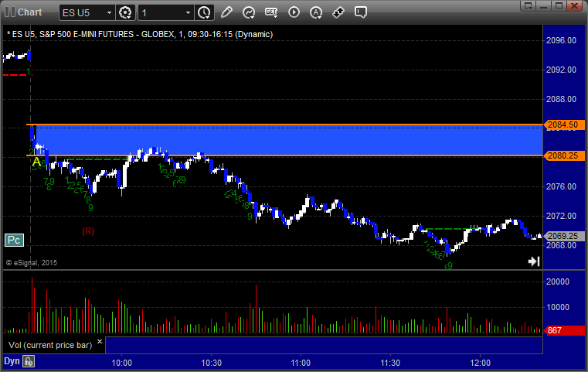Toggle the lock icon beside Dyn
Screen dimensions: 588x372
coord(29,361)
